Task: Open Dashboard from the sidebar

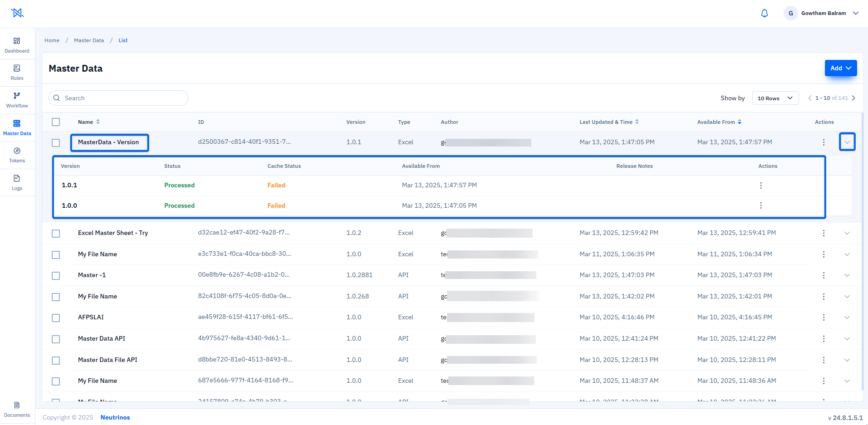Action: [17, 45]
